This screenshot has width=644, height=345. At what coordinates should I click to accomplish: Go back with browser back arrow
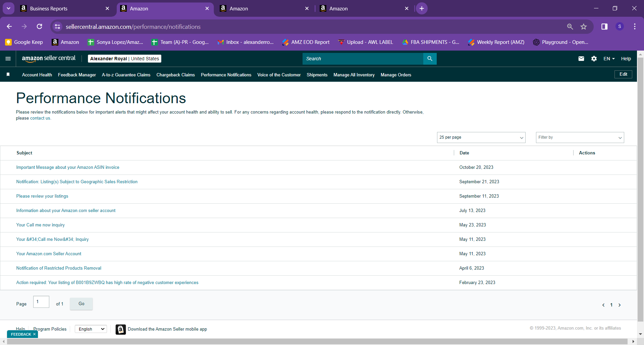(x=9, y=26)
